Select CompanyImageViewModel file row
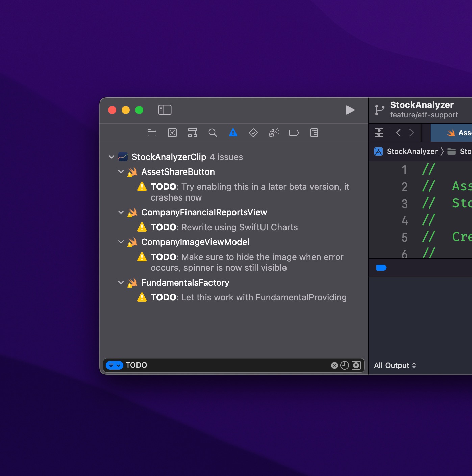 point(234,242)
